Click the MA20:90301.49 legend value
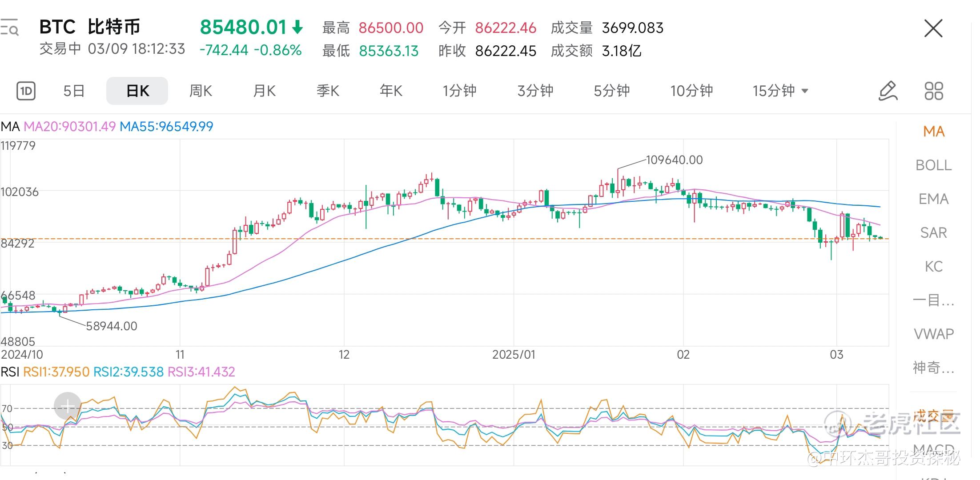Viewport: 980px width, 480px height. 70,127
